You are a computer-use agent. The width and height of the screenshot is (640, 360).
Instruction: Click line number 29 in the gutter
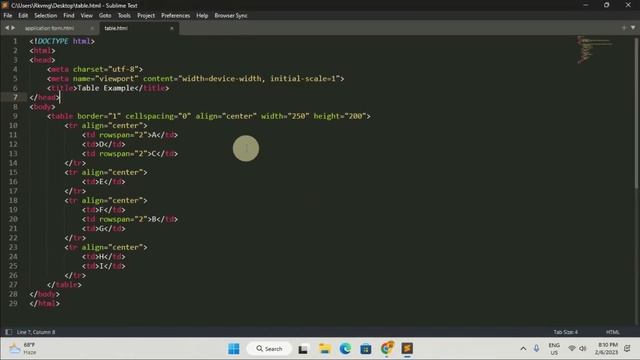pos(13,304)
